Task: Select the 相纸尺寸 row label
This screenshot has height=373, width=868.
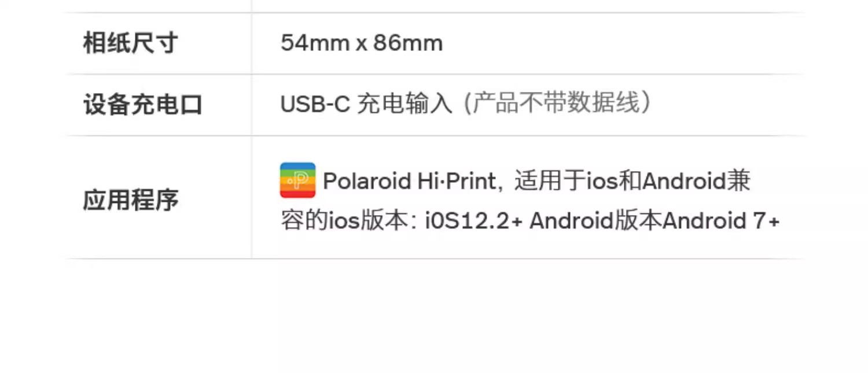Action: 130,43
